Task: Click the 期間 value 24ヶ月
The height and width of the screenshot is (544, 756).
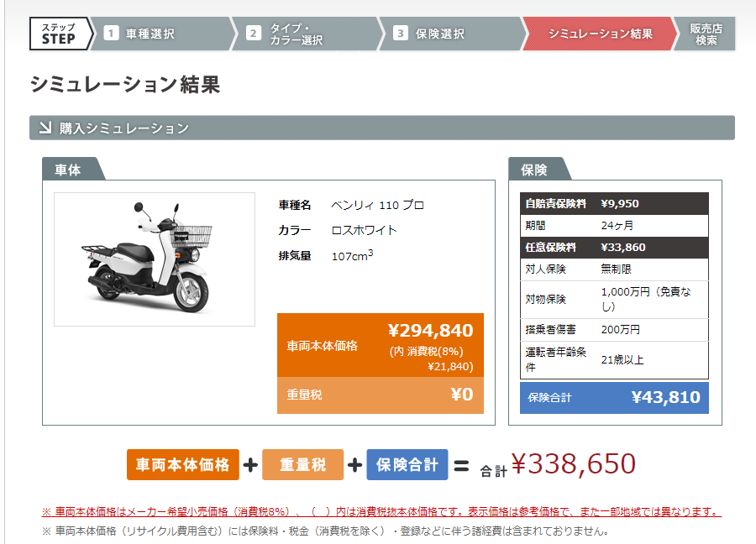Action: [x=617, y=226]
